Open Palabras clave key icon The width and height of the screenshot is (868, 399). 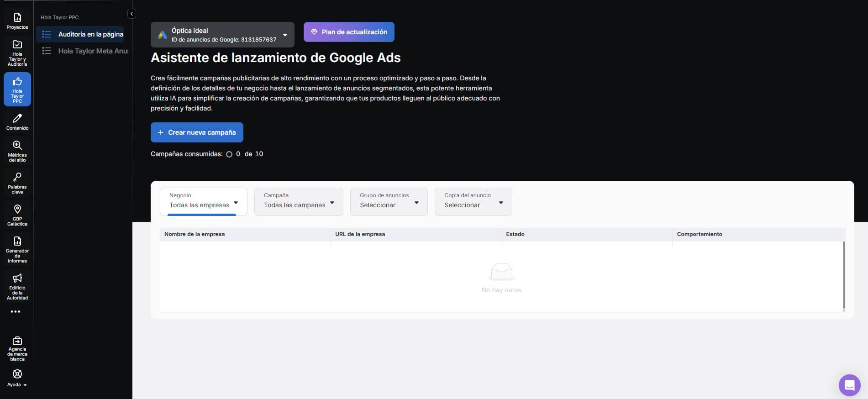(x=17, y=183)
